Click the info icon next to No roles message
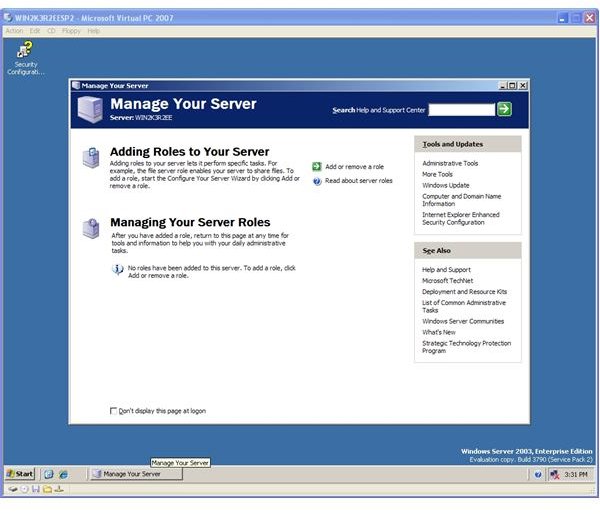This screenshot has width=600, height=514. point(117,269)
